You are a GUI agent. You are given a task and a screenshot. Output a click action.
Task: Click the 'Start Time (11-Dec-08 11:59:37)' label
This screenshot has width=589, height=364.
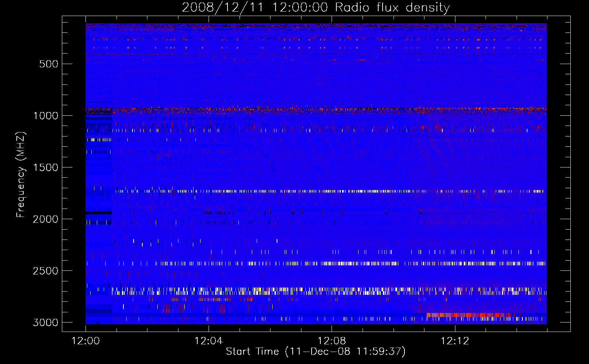point(316,352)
